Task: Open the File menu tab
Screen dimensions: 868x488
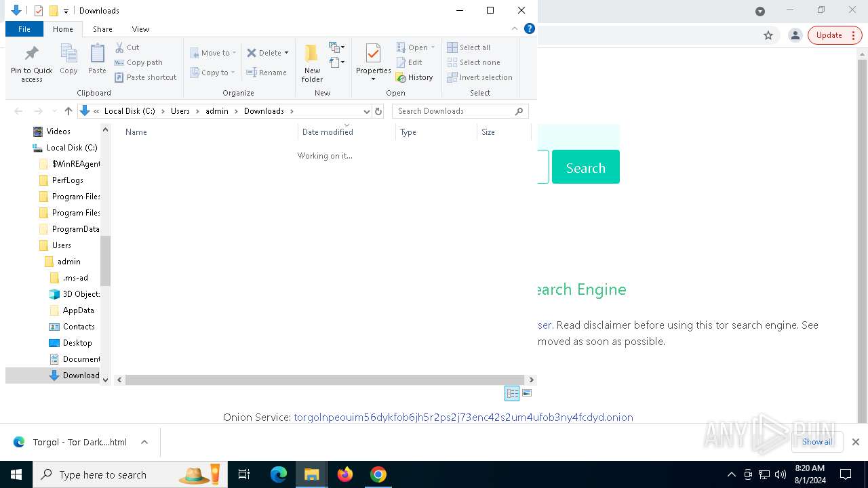Action: coord(24,29)
